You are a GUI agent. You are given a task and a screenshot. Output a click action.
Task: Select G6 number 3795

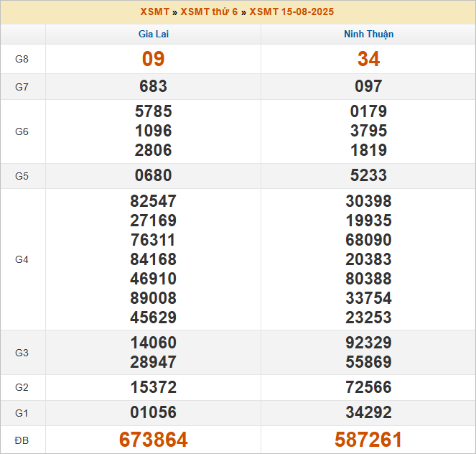[368, 131]
